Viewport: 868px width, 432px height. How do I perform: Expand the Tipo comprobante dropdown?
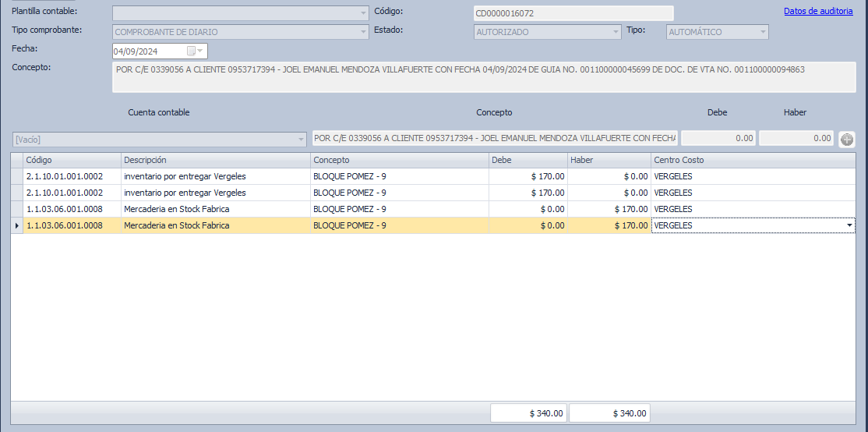363,32
